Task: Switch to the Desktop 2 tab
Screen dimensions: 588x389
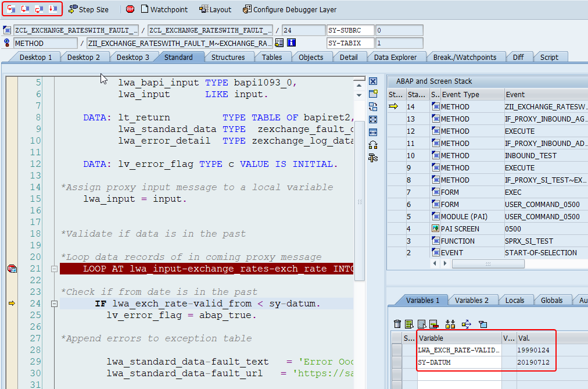Action: (83, 57)
